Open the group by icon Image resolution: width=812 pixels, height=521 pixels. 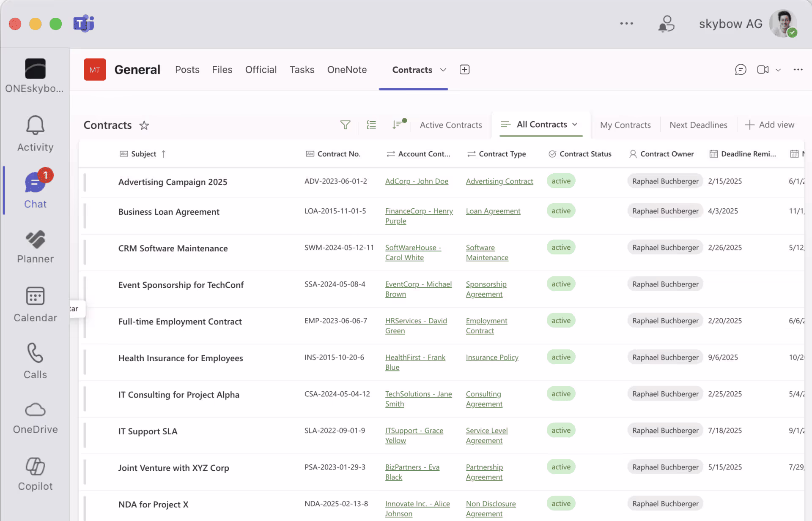(371, 125)
